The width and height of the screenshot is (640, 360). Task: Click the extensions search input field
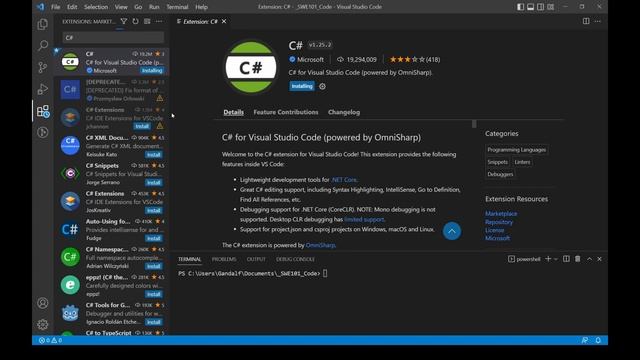click(x=113, y=38)
